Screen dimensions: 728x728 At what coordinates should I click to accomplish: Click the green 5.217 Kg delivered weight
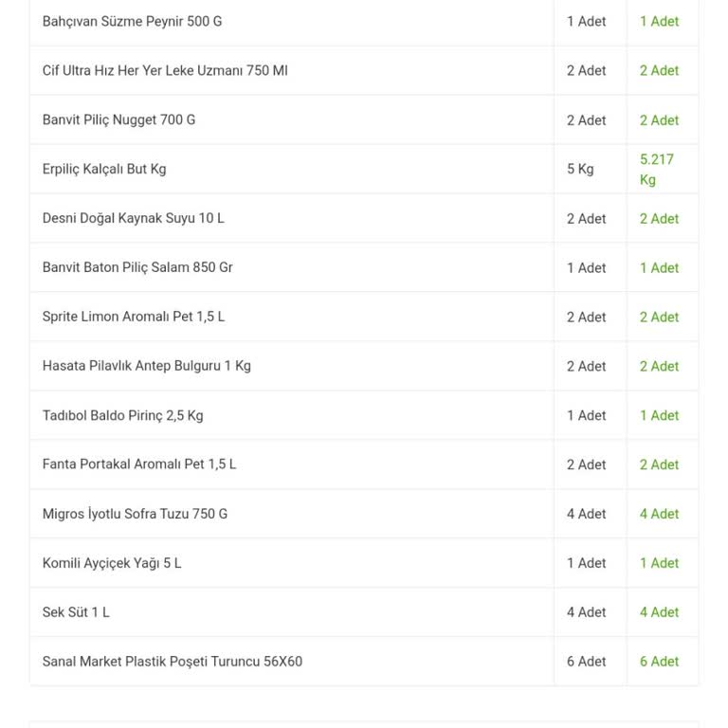(657, 169)
